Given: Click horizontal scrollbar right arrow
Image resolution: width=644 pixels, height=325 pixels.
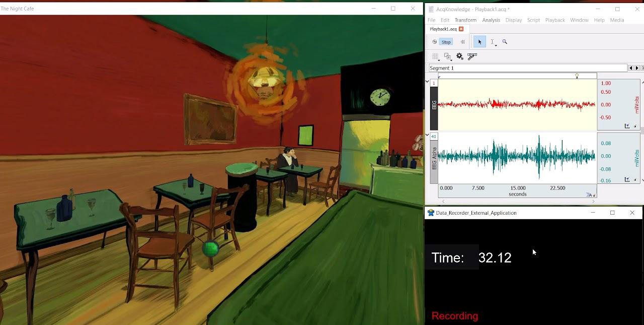Looking at the screenshot, I should pyautogui.click(x=593, y=202).
